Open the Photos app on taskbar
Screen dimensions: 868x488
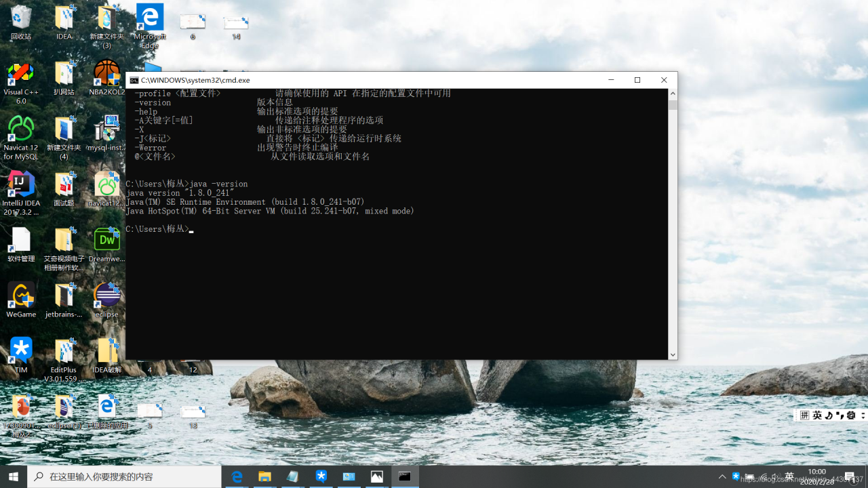(377, 476)
